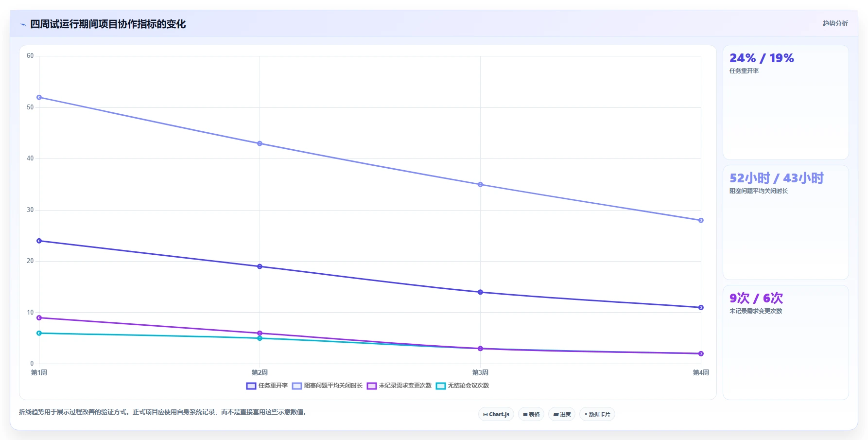Click the y-axis tick label 10

pos(30,313)
